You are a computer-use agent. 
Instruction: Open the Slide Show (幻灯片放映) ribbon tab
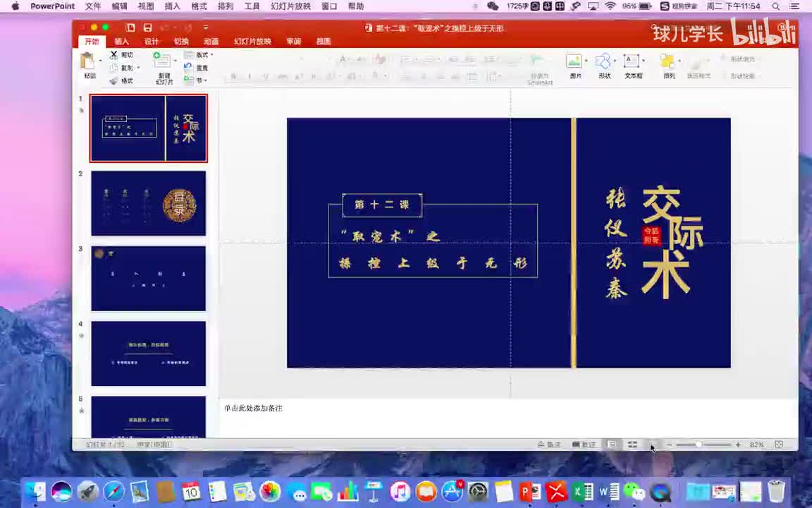[252, 42]
